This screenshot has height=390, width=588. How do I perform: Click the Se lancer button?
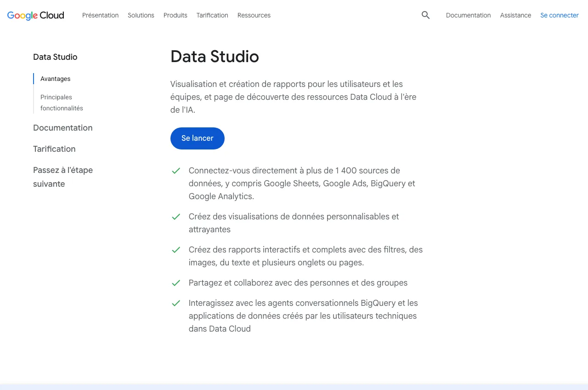pyautogui.click(x=198, y=138)
